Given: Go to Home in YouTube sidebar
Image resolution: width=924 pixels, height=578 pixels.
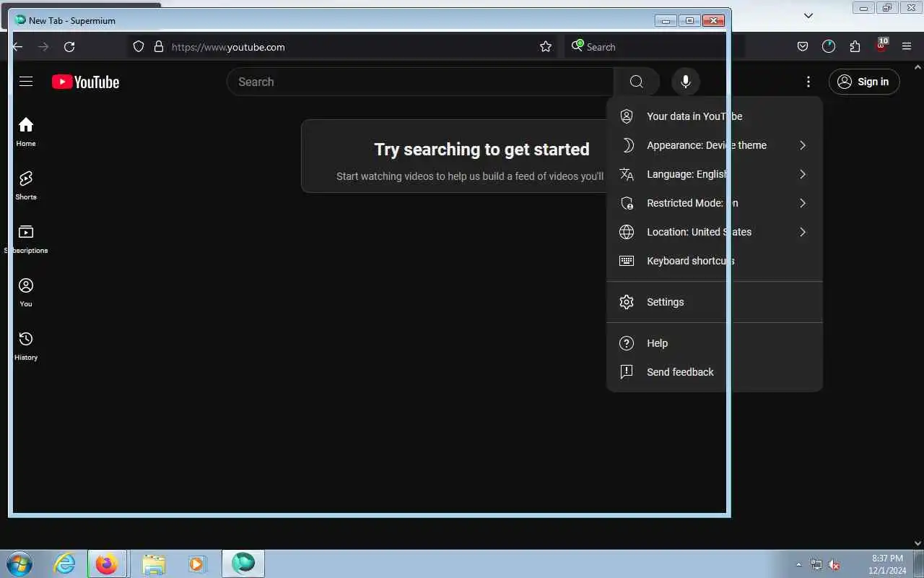Looking at the screenshot, I should tap(26, 132).
